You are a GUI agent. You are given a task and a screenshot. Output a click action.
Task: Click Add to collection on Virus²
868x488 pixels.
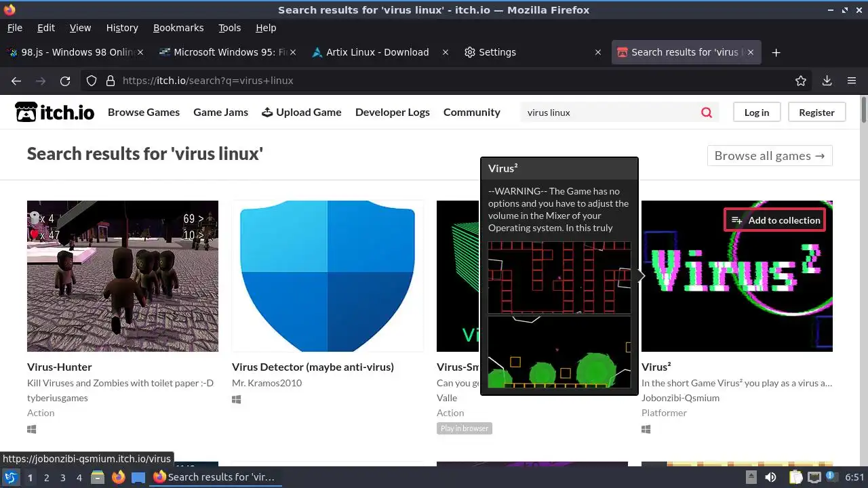(775, 220)
